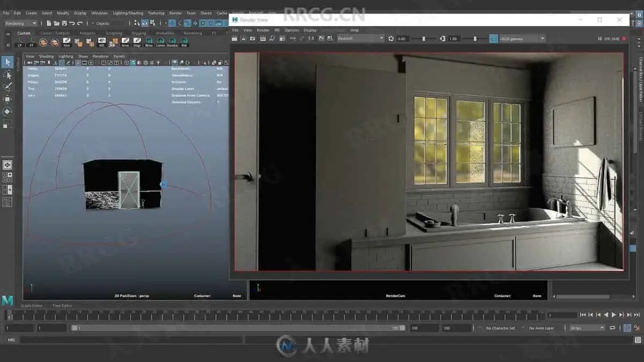This screenshot has width=644, height=362.
Task: Click the Play backwards button
Action: 606,315
